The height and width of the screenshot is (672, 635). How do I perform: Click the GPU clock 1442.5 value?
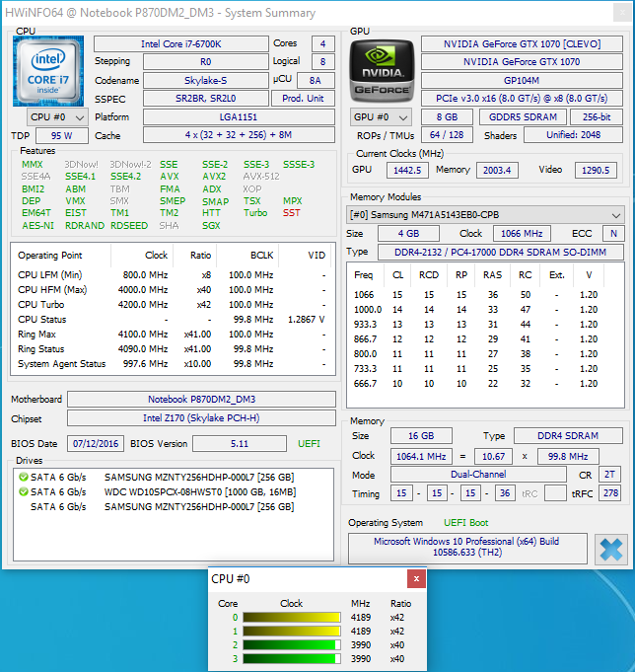click(407, 170)
